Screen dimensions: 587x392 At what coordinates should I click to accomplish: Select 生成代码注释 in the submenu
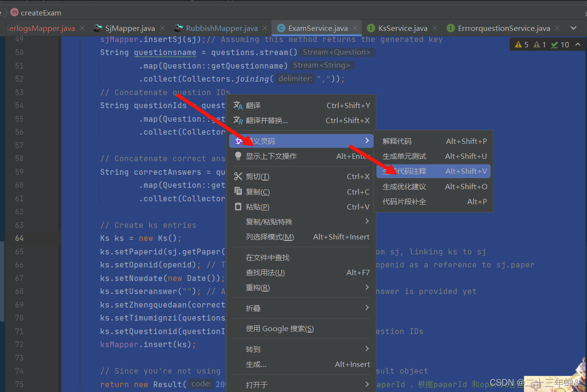tap(433, 171)
